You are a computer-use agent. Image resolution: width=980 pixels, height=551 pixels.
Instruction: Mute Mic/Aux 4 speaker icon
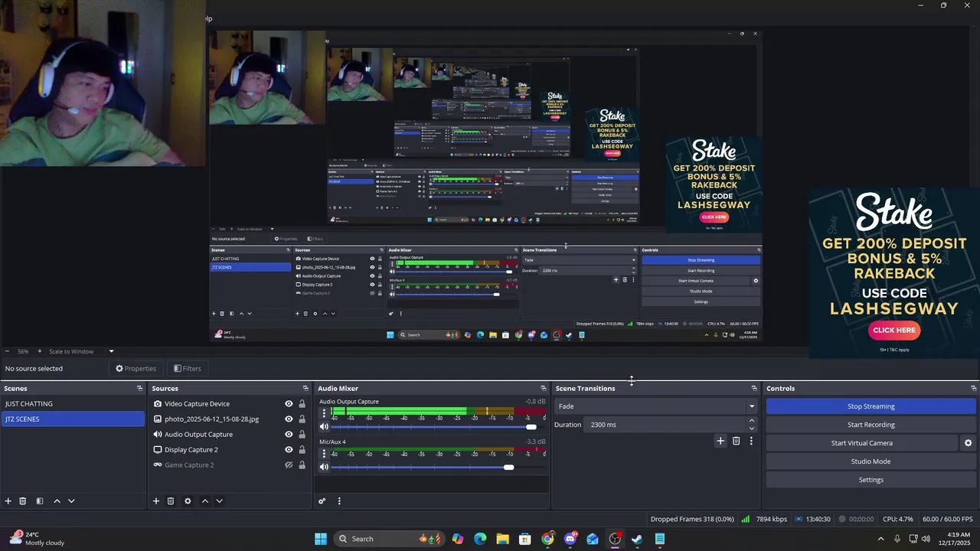point(324,467)
